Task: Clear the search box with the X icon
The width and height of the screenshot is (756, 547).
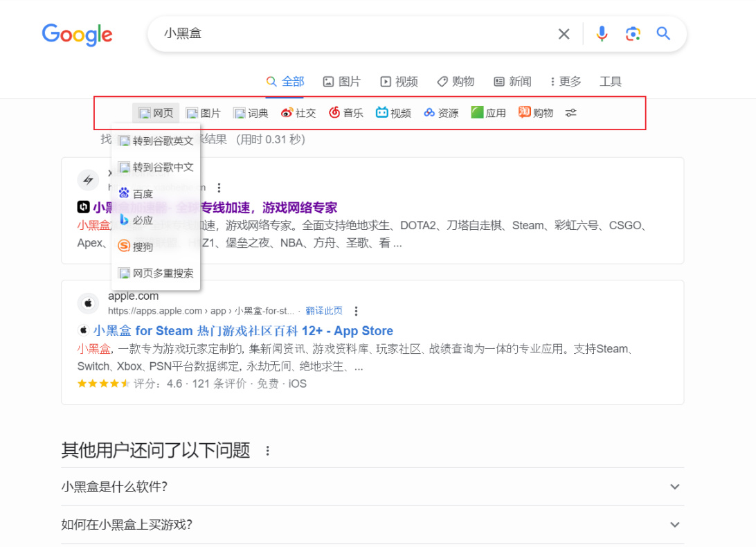Action: click(x=564, y=34)
